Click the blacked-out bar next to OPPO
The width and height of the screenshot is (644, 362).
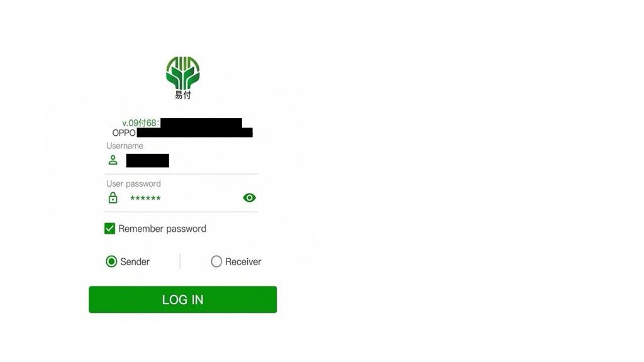[195, 133]
